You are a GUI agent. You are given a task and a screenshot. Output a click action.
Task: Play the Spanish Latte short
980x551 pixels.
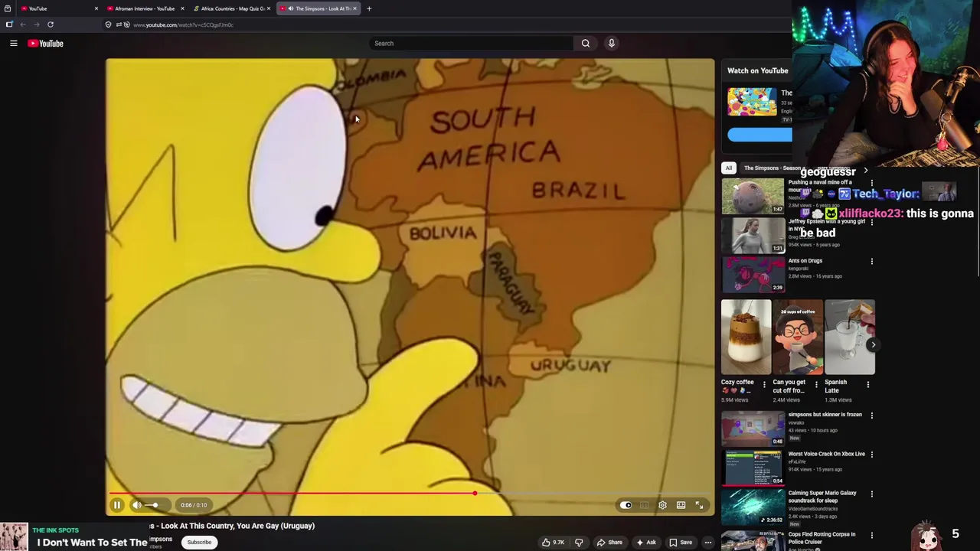850,337
